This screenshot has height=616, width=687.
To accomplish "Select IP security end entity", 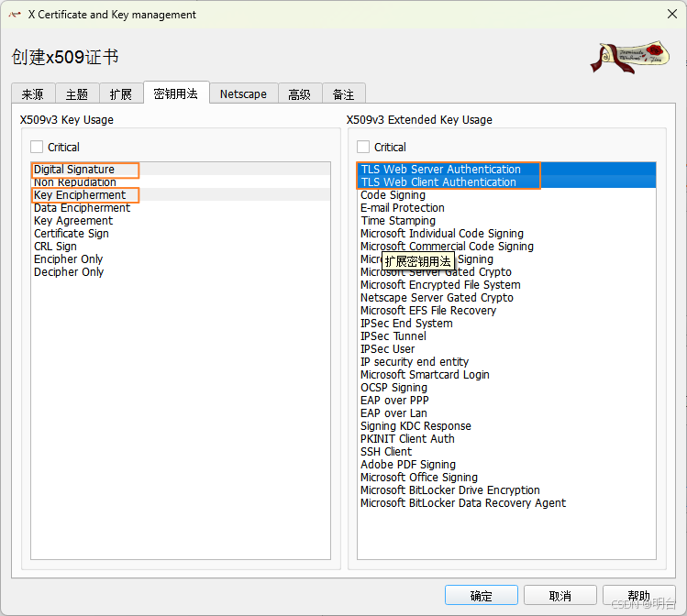I will (x=506, y=362).
